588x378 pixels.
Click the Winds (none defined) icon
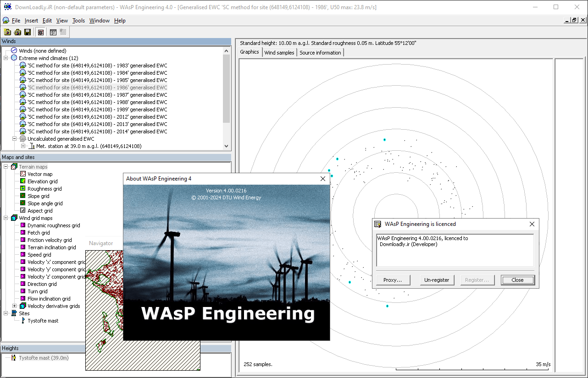[14, 51]
